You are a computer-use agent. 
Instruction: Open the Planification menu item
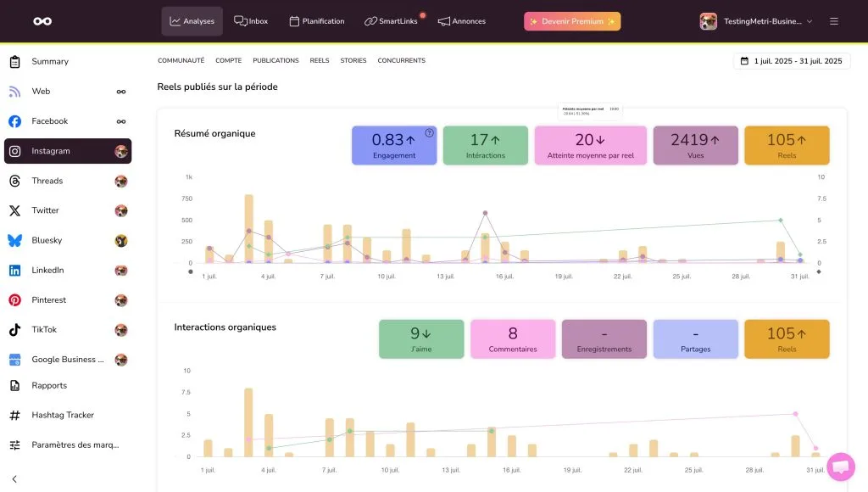[317, 21]
